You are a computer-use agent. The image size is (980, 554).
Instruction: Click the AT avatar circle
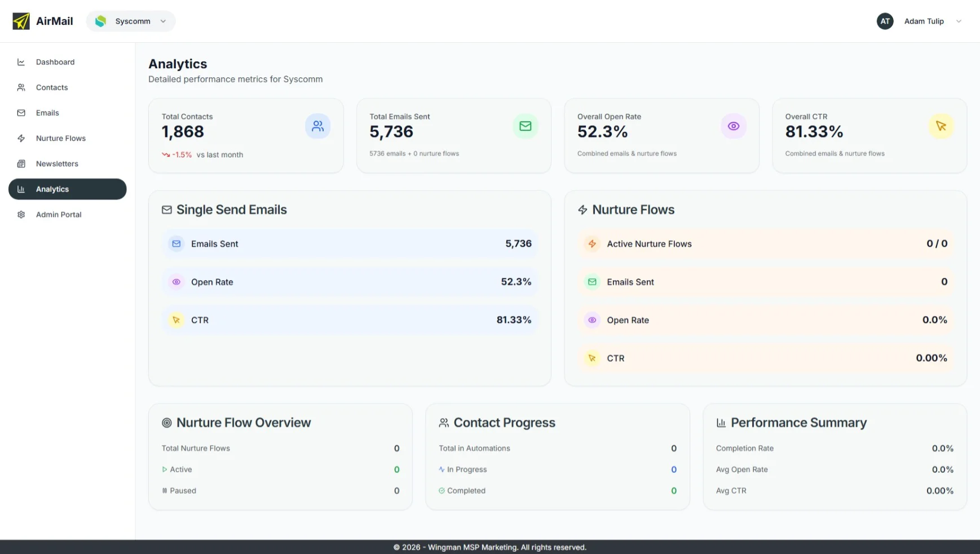point(885,21)
